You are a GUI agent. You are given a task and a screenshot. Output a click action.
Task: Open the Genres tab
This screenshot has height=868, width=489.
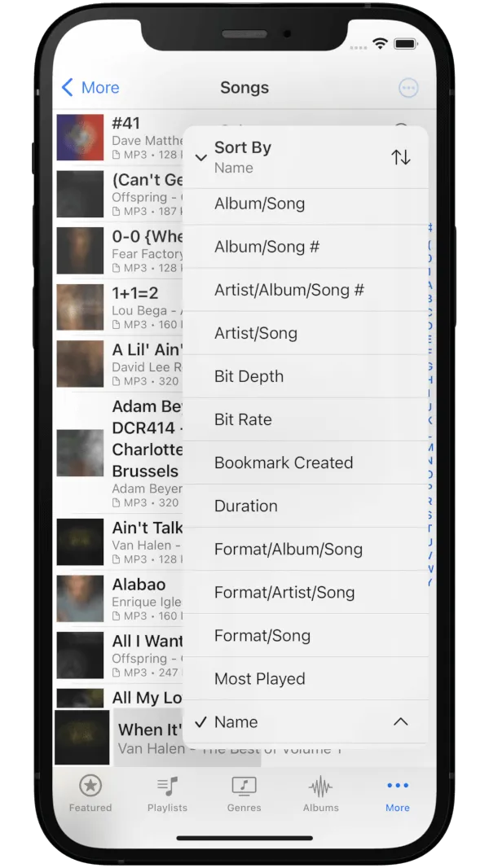244,793
